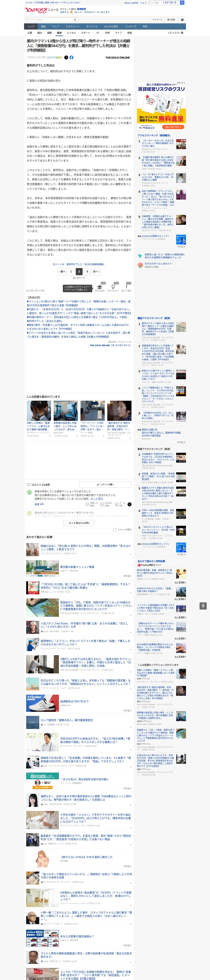The image size is (210, 980).
Task: React with わかりやすい lightbulb icon
Action: point(113,287)
